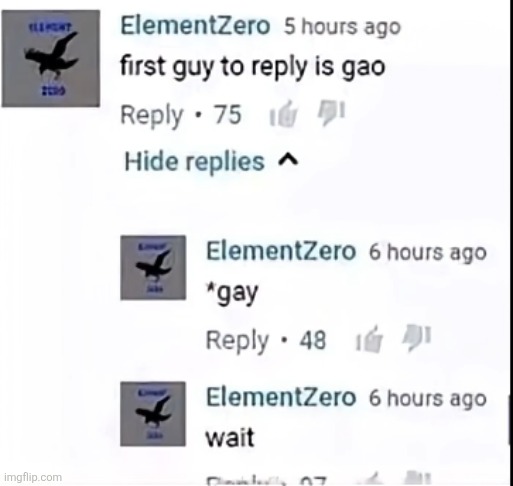Open the "5 hours ago" timestamp link
The image size is (513, 486).
(x=342, y=27)
